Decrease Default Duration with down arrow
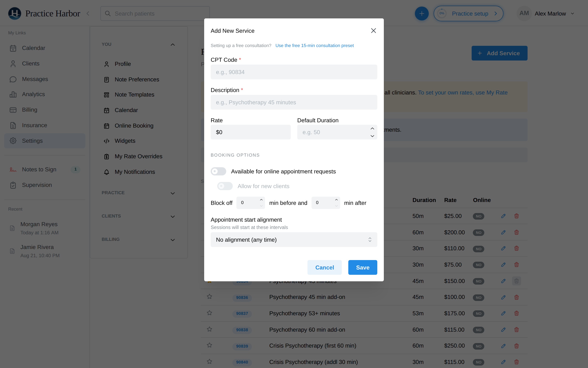Screen dimensions: 588x368 [372, 136]
